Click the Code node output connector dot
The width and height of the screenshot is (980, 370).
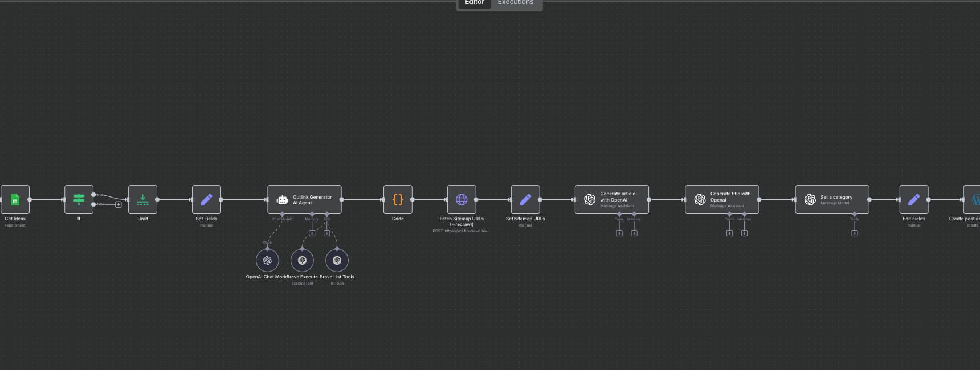pos(413,199)
